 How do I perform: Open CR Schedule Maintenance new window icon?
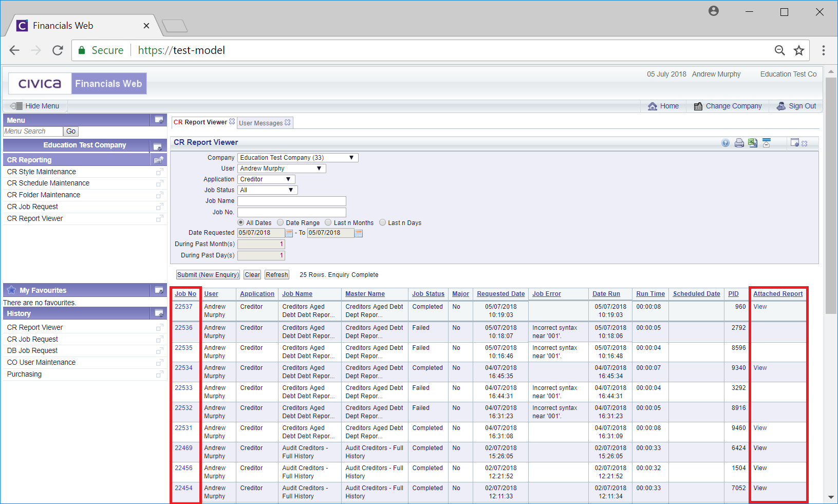coord(160,183)
